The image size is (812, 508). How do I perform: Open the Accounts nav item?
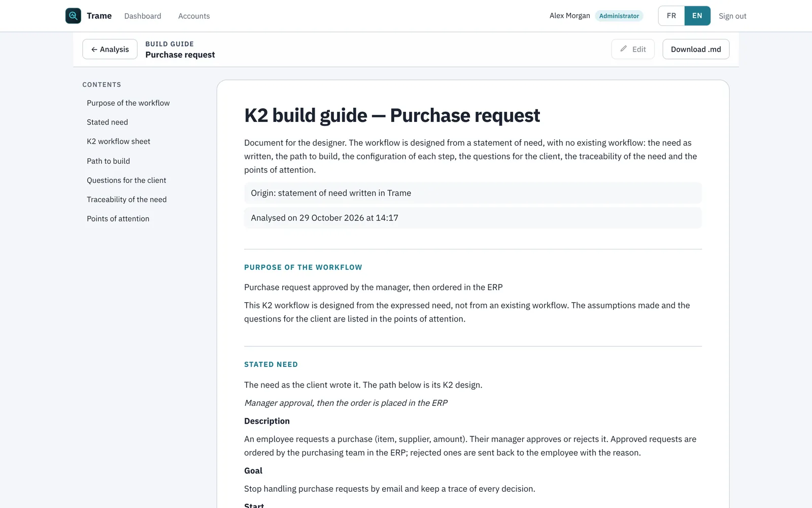[194, 16]
